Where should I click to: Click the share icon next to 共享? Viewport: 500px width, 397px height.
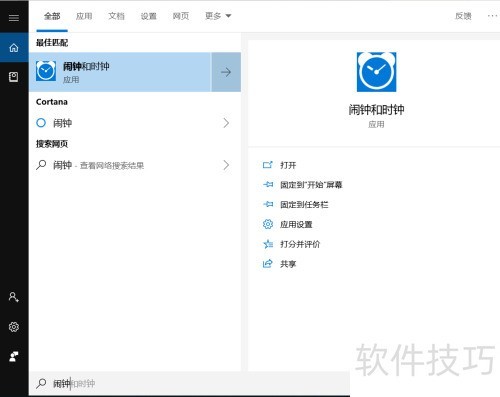point(268,264)
